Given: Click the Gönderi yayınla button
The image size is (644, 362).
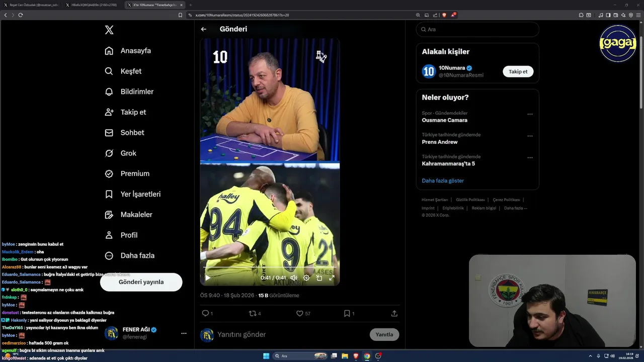Looking at the screenshot, I should point(141,282).
